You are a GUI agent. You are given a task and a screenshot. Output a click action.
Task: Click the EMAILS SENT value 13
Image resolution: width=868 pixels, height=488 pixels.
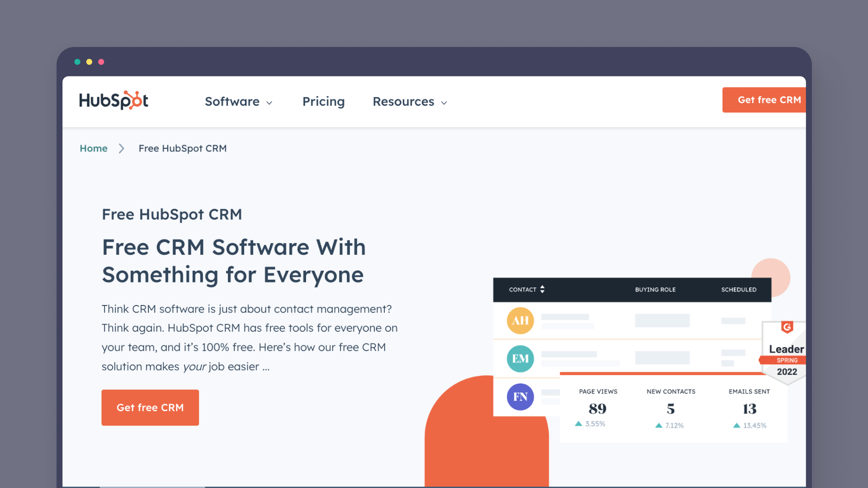750,409
